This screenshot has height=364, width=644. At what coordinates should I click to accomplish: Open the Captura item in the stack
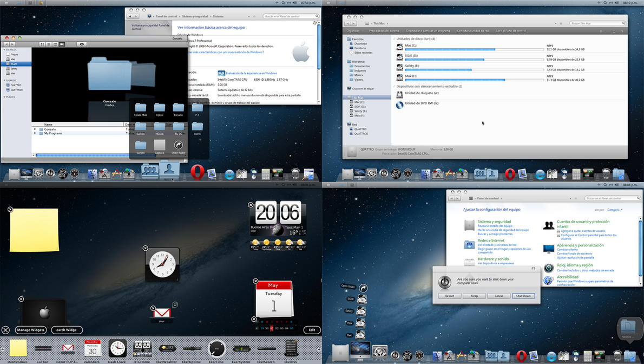(x=159, y=145)
